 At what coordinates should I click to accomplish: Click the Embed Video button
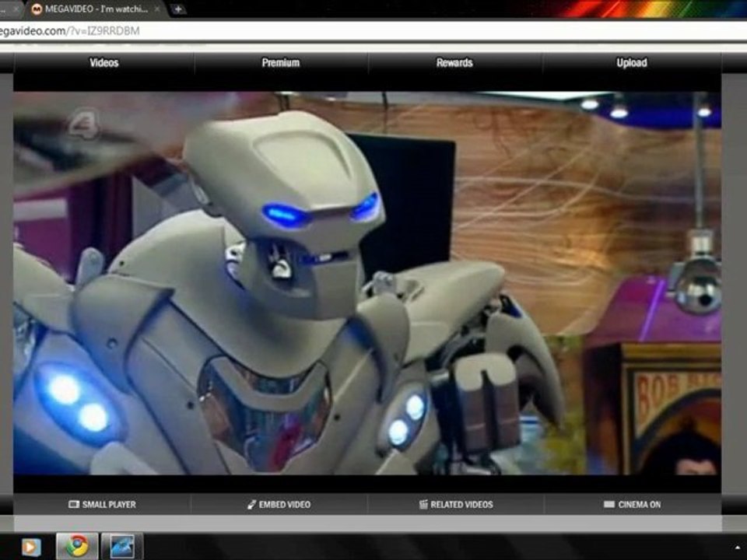point(279,504)
